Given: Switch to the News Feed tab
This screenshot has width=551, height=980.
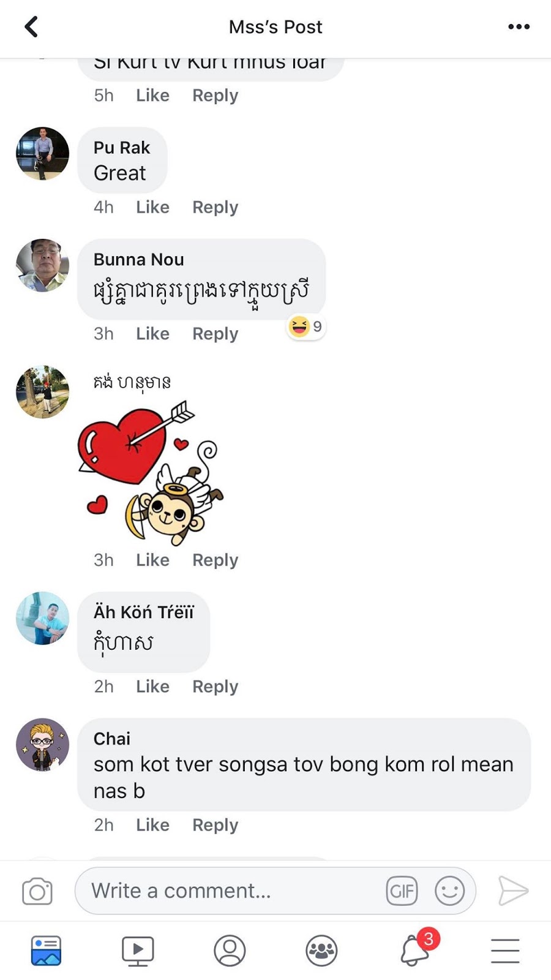Looking at the screenshot, I should [x=46, y=951].
